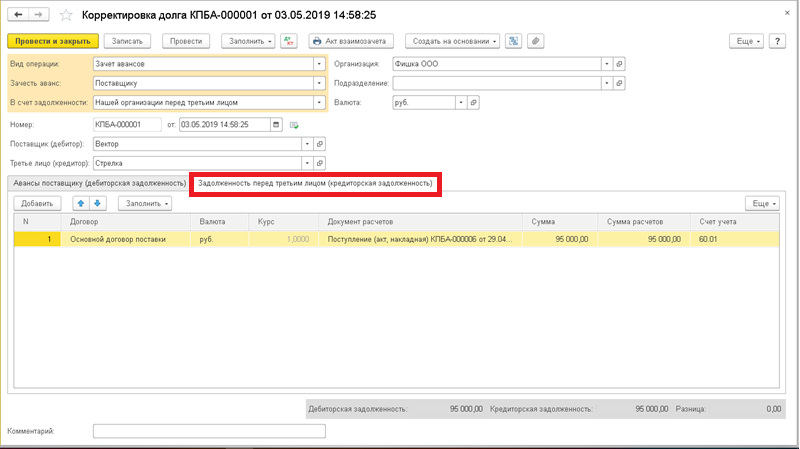Select the row number 1 cell
800x449 pixels.
click(x=37, y=239)
